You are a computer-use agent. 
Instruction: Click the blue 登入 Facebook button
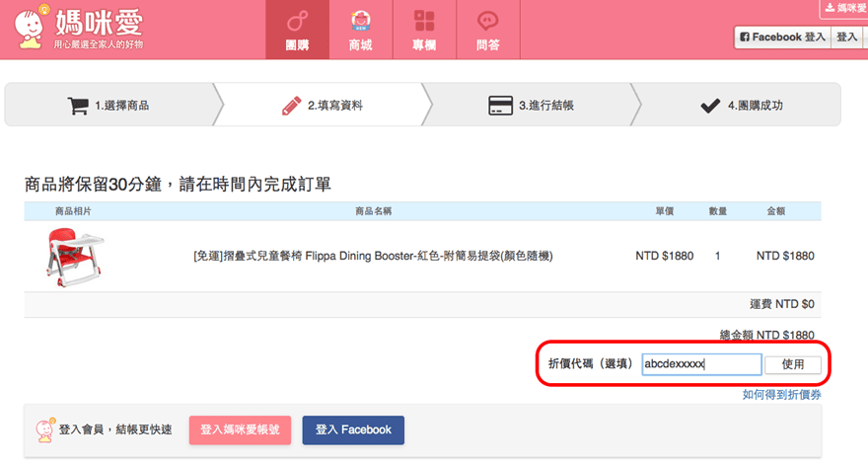pyautogui.click(x=353, y=429)
